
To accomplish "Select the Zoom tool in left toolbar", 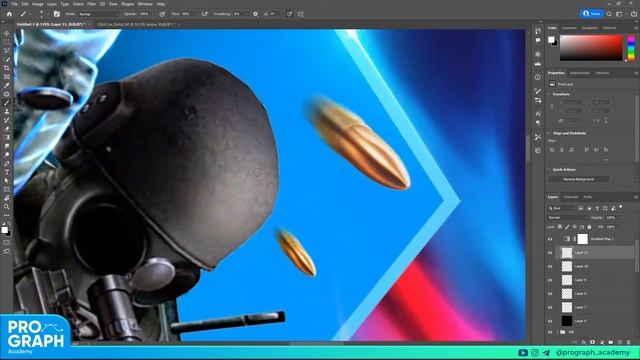I will 7,207.
